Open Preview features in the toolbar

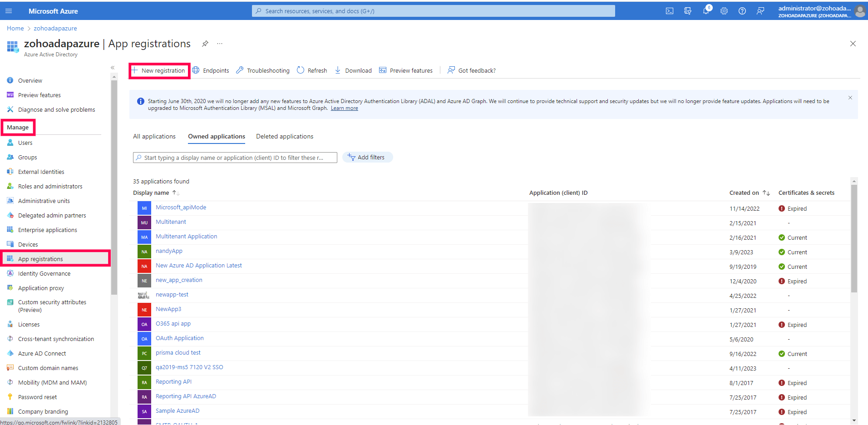(x=406, y=70)
